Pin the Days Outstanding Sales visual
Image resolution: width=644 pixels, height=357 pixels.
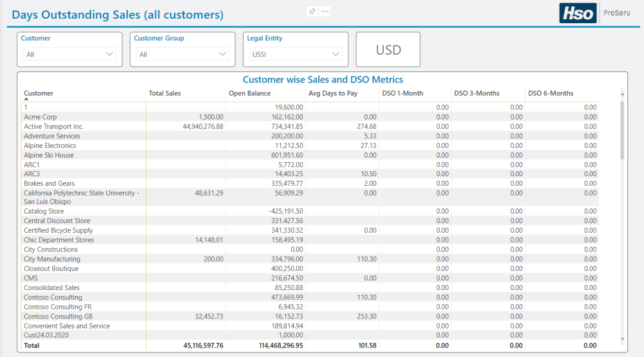coord(312,12)
